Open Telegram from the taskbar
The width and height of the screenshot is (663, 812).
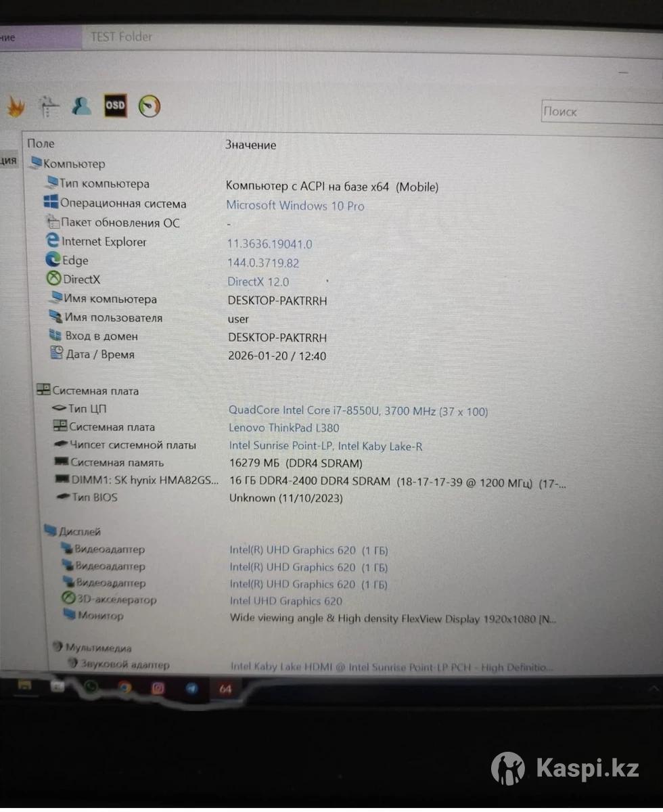(192, 689)
